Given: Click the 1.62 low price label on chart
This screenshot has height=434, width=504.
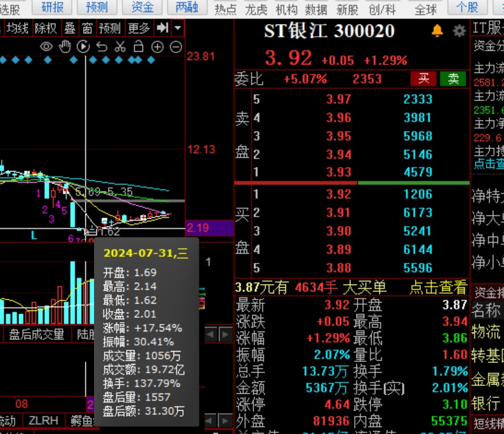Looking at the screenshot, I should click(x=110, y=232).
